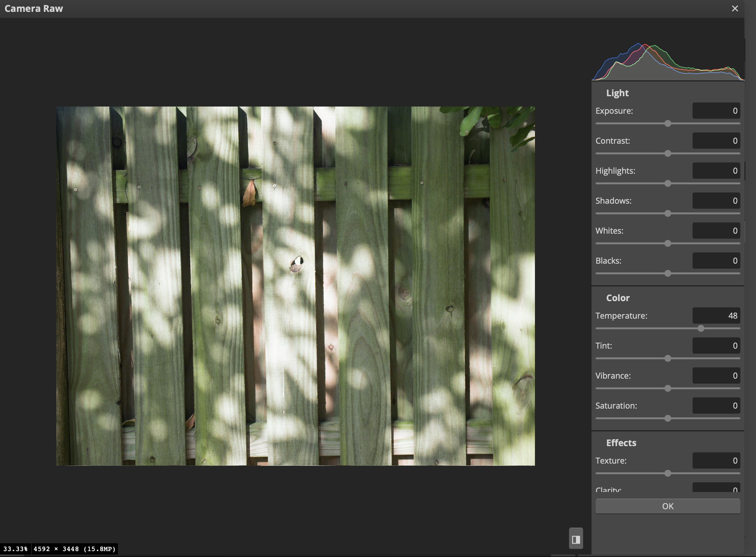Click the Contrast value field

(x=716, y=141)
